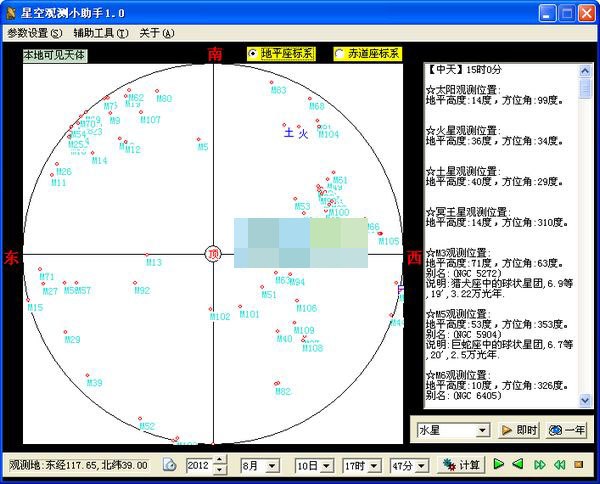
Task: Open the 辅助工具 menu
Action: pos(100,32)
